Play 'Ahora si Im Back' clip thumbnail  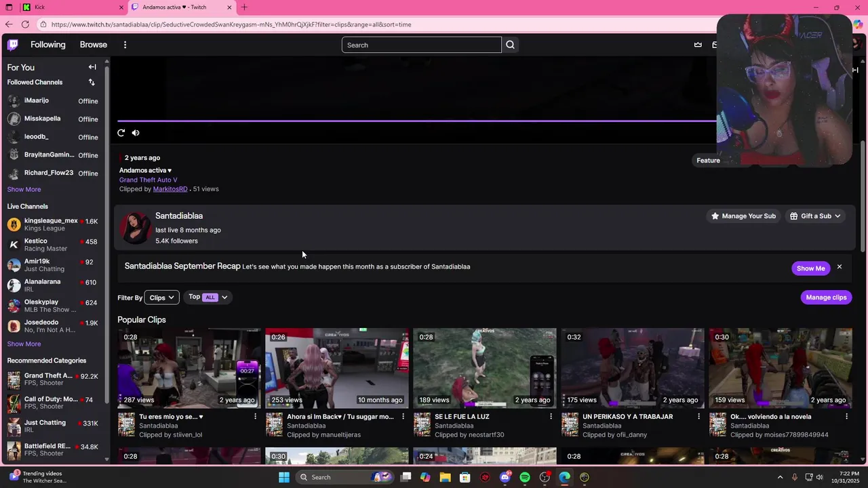(x=337, y=368)
